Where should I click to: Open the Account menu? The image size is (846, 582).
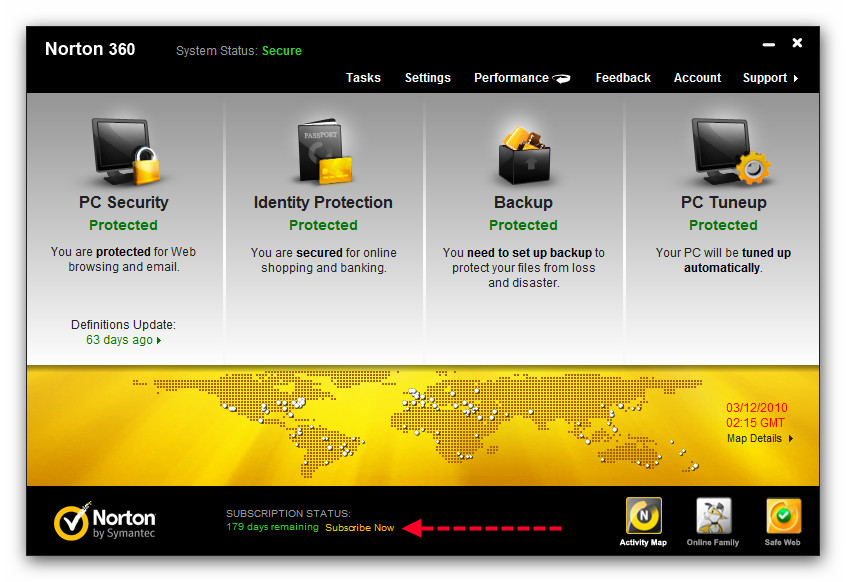pyautogui.click(x=697, y=78)
